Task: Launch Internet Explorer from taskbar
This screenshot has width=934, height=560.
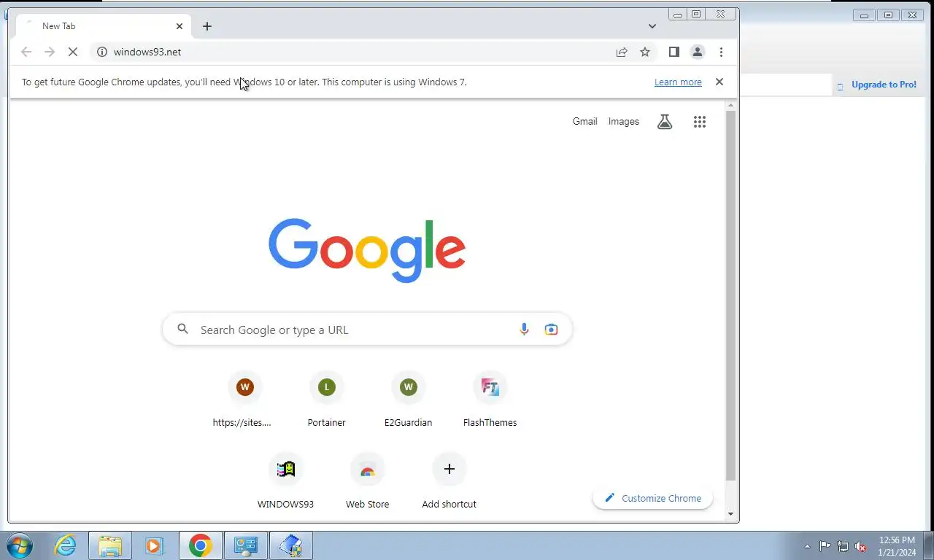Action: [x=66, y=545]
